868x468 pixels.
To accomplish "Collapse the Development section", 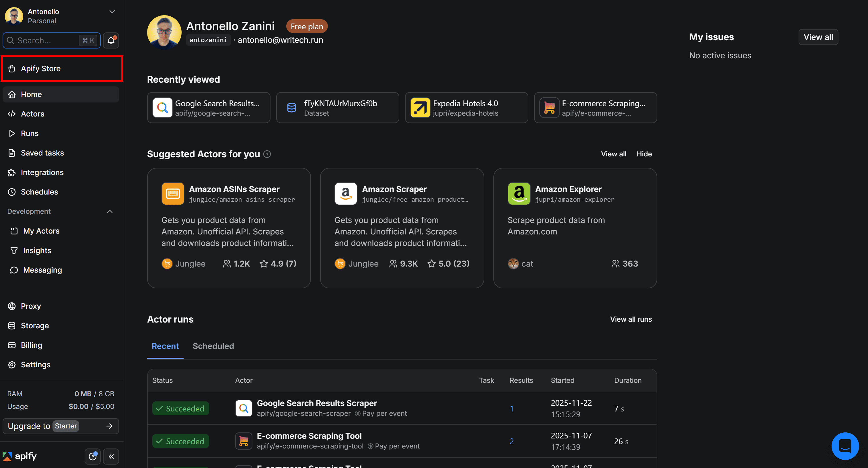I will point(110,211).
